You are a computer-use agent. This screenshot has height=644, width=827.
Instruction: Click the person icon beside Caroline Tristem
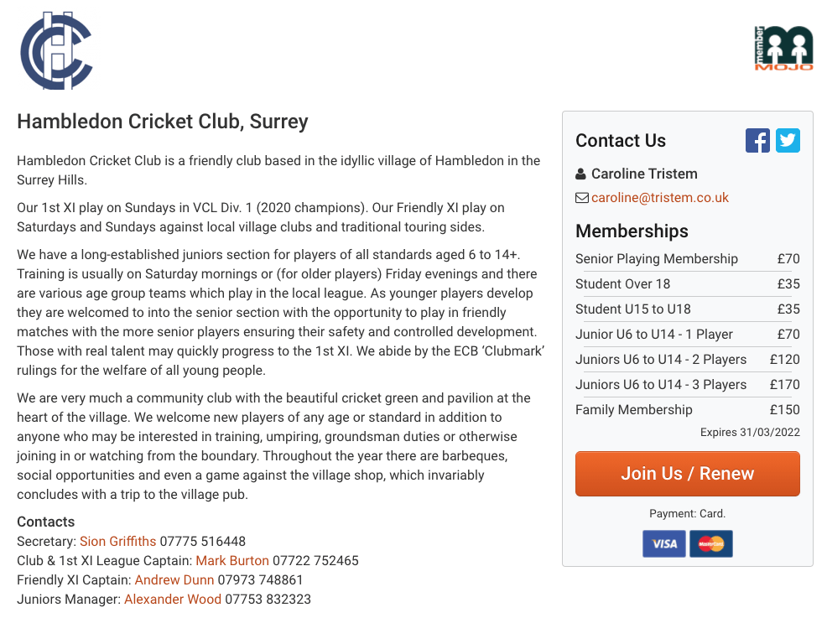tap(580, 174)
